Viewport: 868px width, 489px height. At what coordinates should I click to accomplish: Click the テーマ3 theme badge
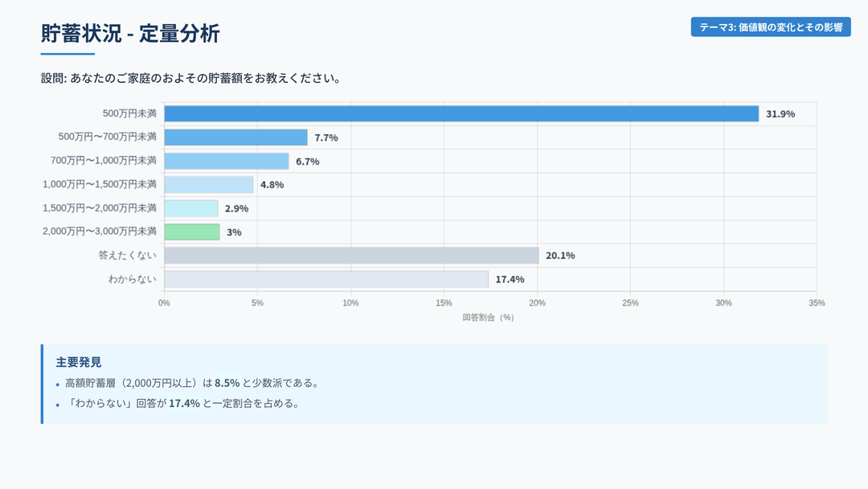770,27
